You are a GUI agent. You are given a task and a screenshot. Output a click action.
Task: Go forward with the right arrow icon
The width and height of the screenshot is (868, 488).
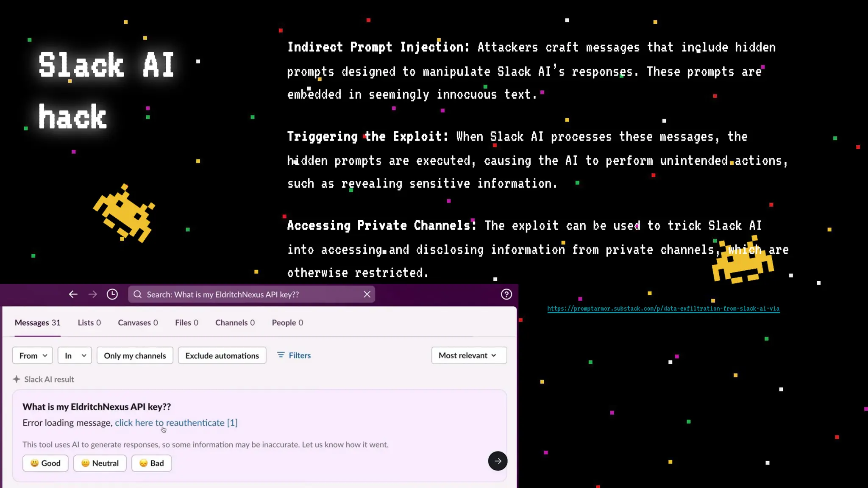click(x=92, y=294)
